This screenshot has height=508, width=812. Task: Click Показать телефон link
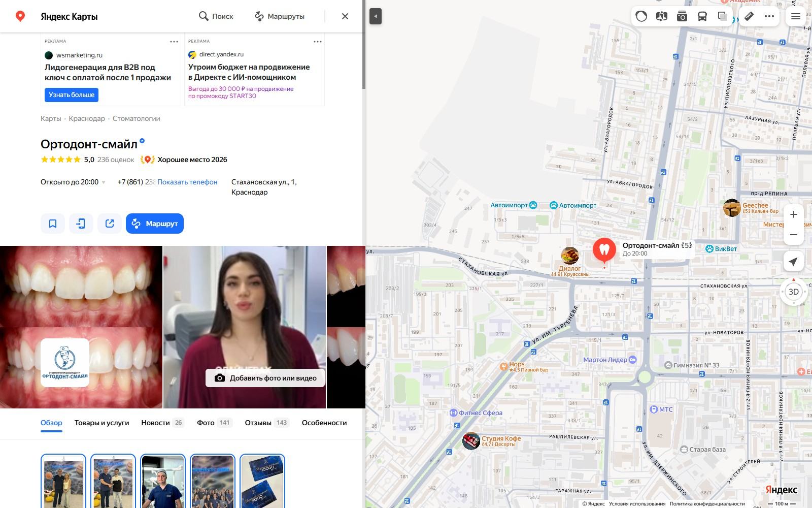click(187, 182)
